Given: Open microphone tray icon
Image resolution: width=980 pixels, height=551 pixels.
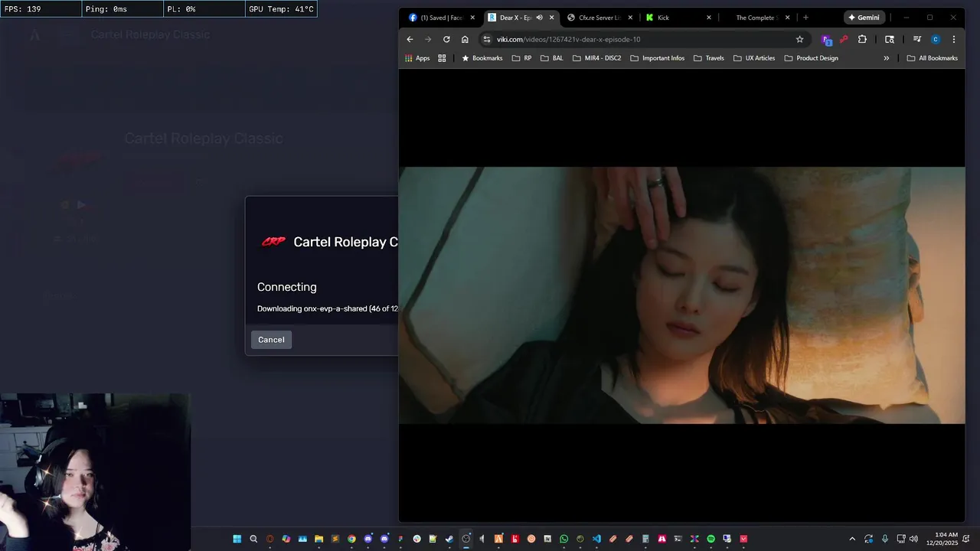Looking at the screenshot, I should (885, 539).
